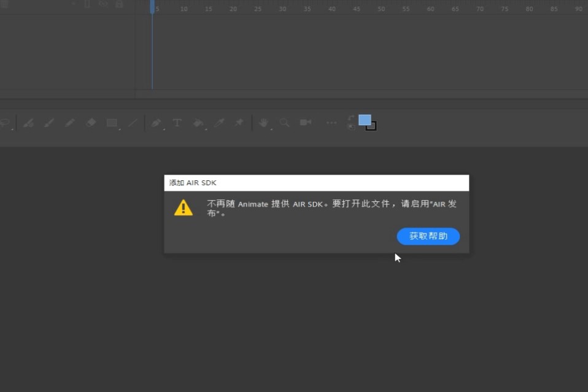
Task: Click the swap fill and stroke arrow icon
Action: pos(350,118)
